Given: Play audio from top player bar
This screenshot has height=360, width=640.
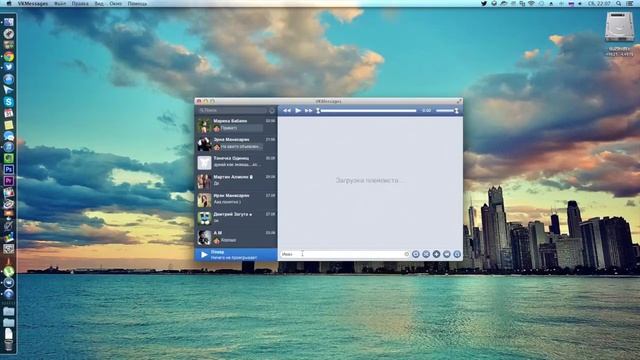Looking at the screenshot, I should [x=298, y=111].
